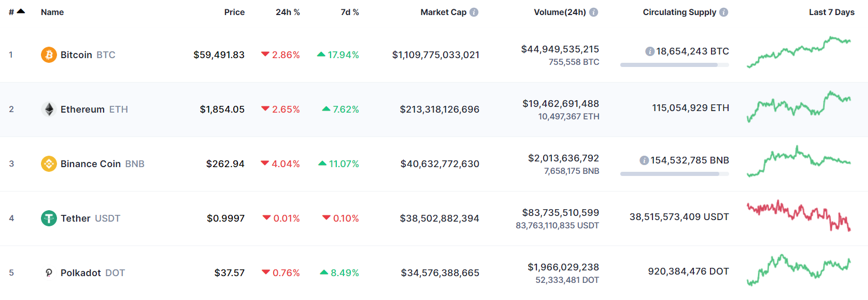Viewport: 868px width, 300px height.
Task: Click Tether supply 38,515,573,409 USDT
Action: [679, 216]
